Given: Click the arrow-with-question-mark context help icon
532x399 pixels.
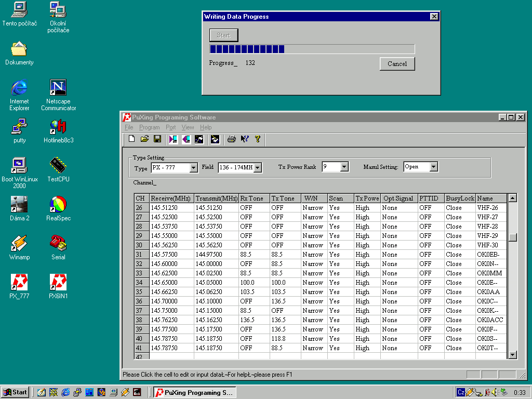Looking at the screenshot, I should click(245, 139).
